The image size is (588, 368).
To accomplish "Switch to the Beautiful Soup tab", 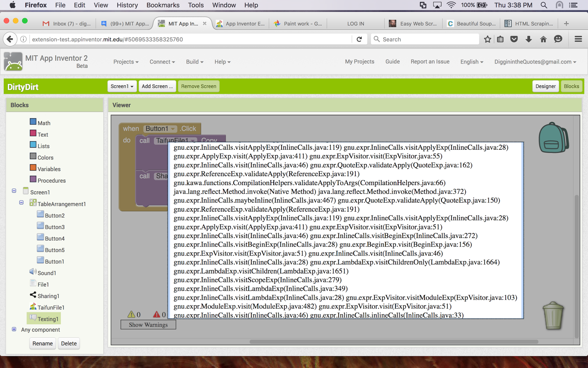I will 472,24.
